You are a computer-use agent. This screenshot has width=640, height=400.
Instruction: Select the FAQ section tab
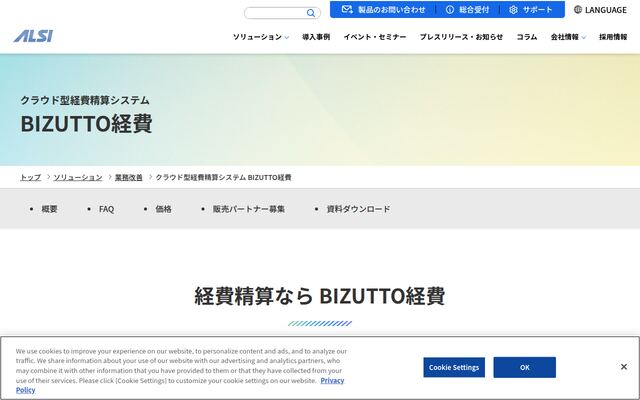tap(107, 209)
